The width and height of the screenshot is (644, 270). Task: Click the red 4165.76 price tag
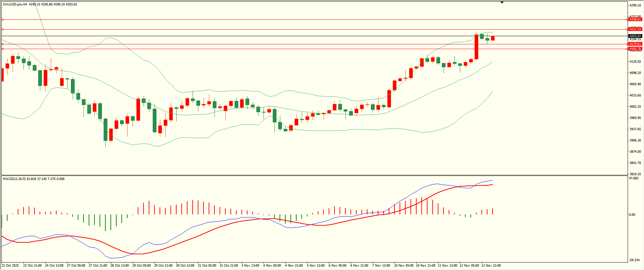click(x=635, y=49)
